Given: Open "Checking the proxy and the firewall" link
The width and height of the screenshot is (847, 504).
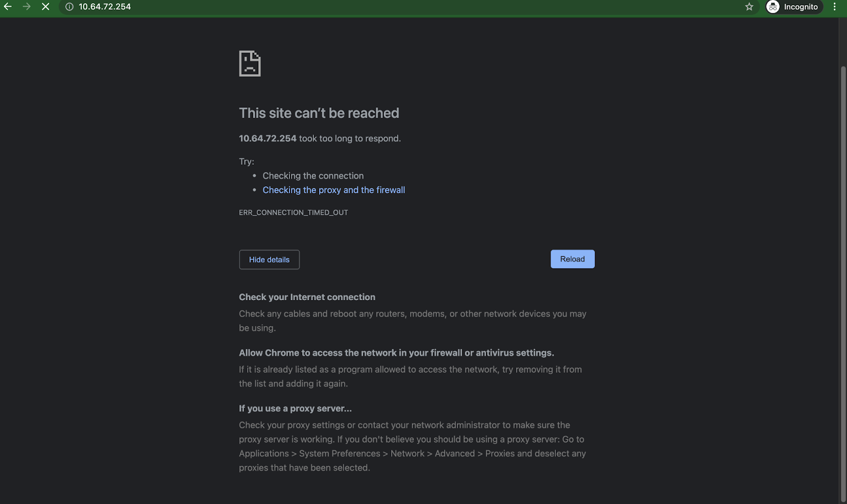Looking at the screenshot, I should tap(334, 190).
